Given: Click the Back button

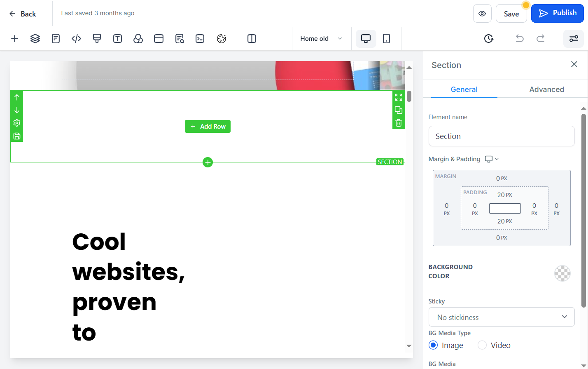Looking at the screenshot, I should pos(23,14).
